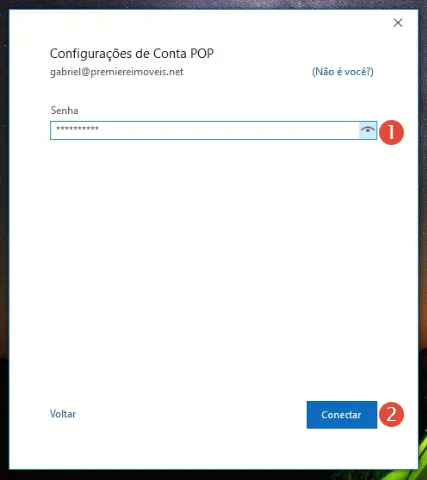Switch account via "Não é você?"
Viewport: 427px width, 480px height.
(343, 72)
